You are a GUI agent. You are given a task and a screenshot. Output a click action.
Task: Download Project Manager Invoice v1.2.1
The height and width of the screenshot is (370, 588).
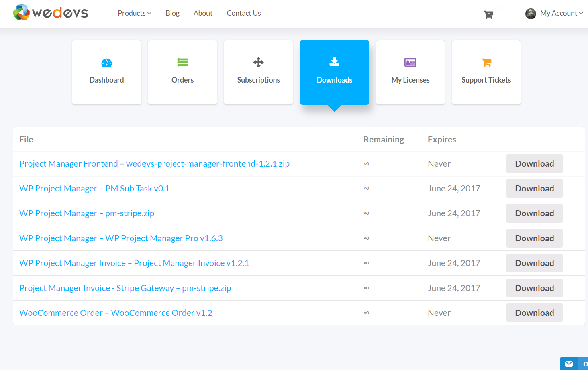coord(535,263)
